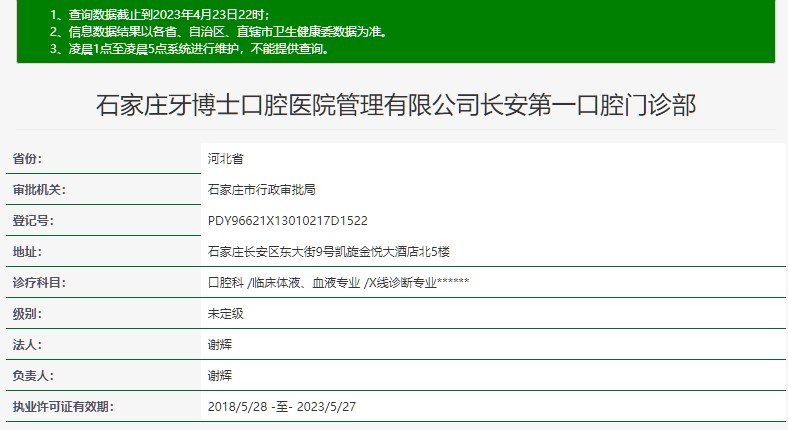Select validity dates 2018/5/28 -至- 2023/5/27
The image size is (788, 430).
(281, 407)
